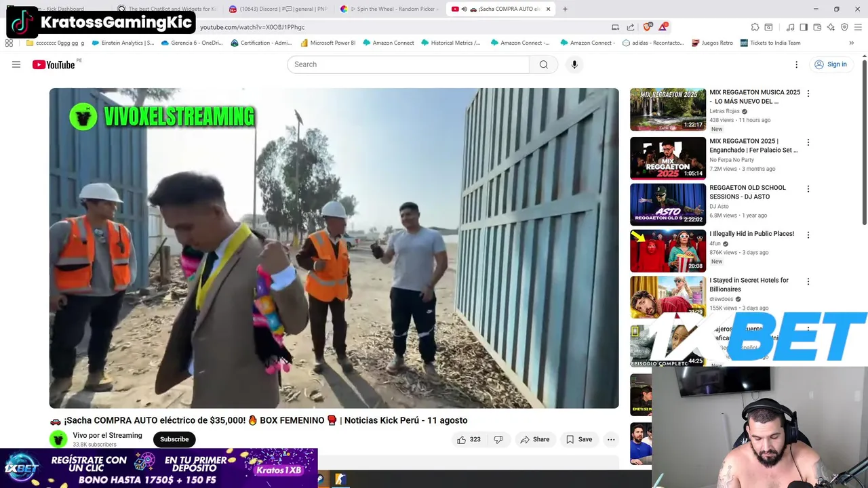Open Historical Metrics bookmark
This screenshot has width=868, height=488.
tap(450, 43)
